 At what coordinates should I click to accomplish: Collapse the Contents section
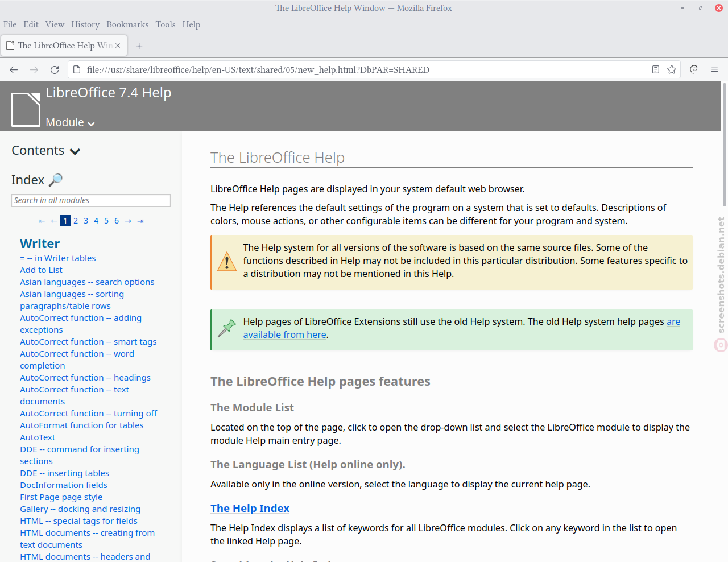46,151
